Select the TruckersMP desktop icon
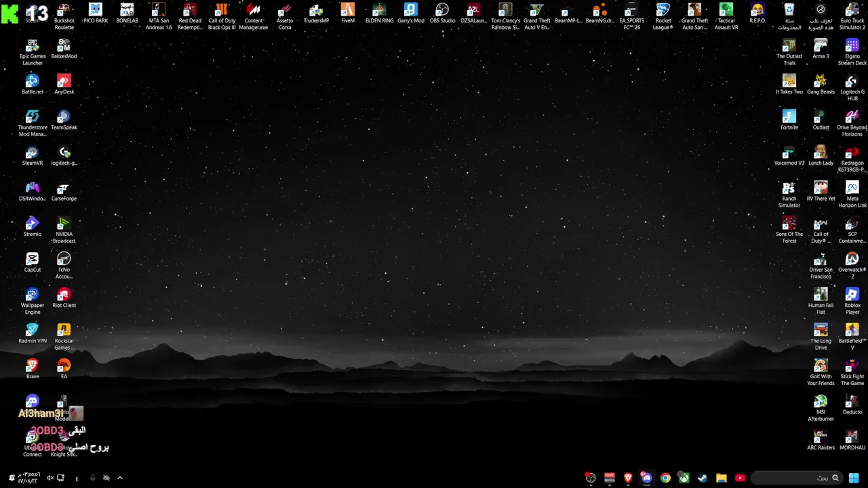This screenshot has height=488, width=868. click(316, 14)
